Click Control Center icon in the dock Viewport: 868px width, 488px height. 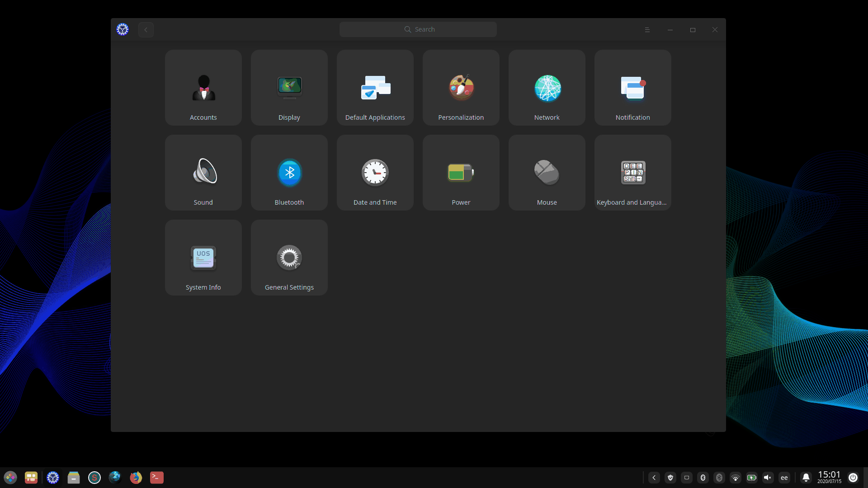pos(53,478)
